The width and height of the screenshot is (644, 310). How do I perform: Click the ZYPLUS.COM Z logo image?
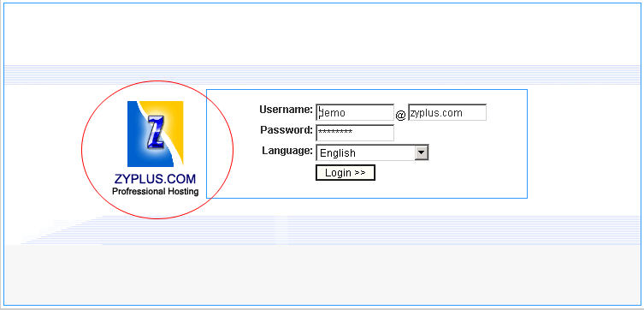tap(156, 134)
